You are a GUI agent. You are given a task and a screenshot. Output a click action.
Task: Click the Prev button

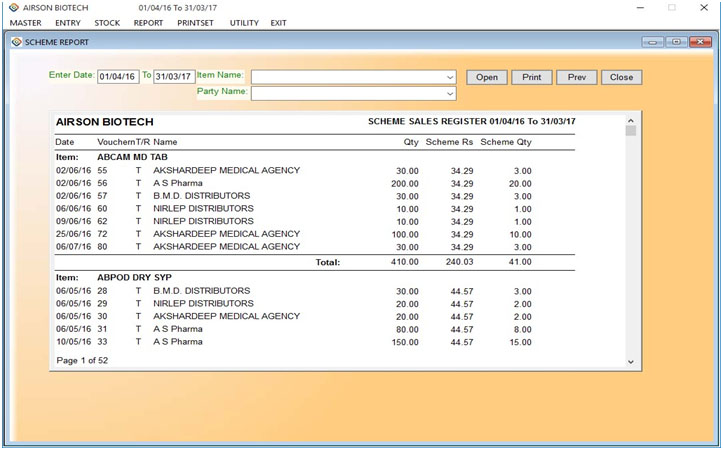coord(576,77)
